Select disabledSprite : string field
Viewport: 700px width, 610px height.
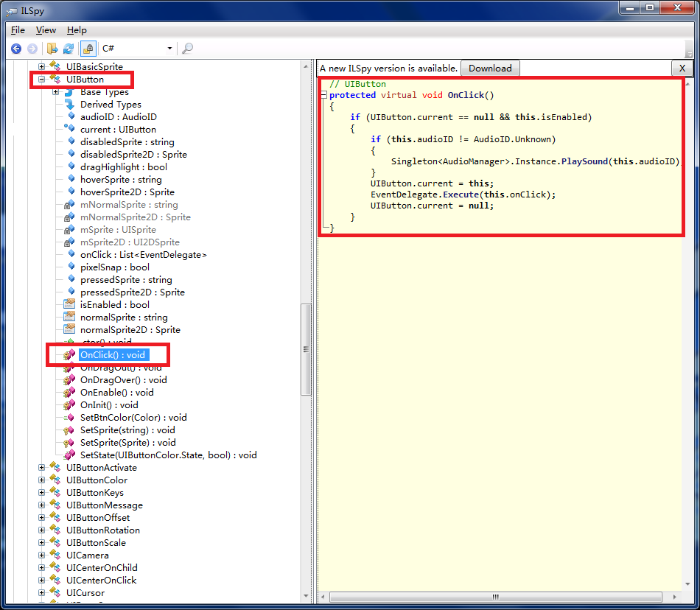(127, 142)
